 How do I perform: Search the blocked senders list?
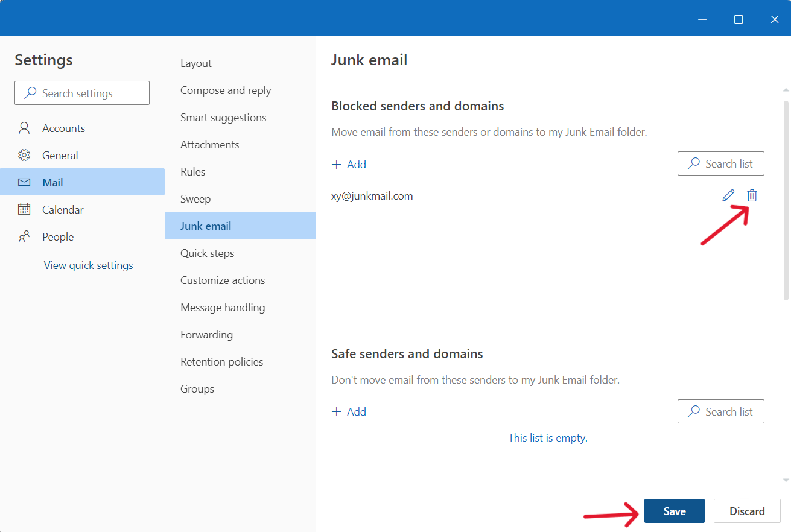(x=720, y=163)
